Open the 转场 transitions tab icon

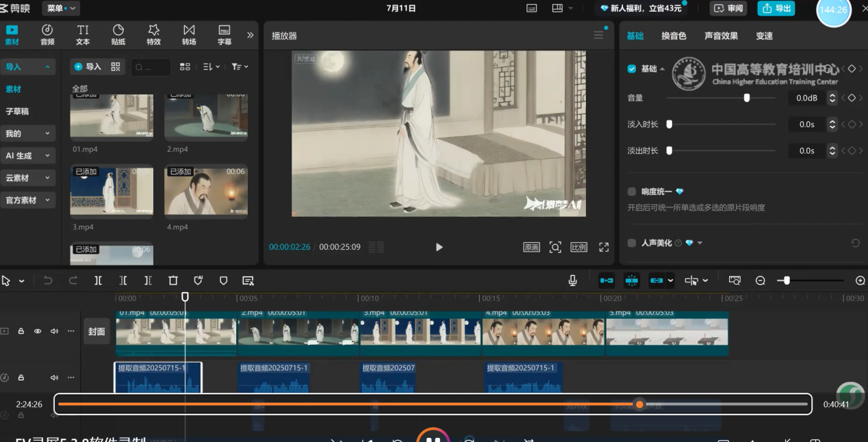click(189, 35)
